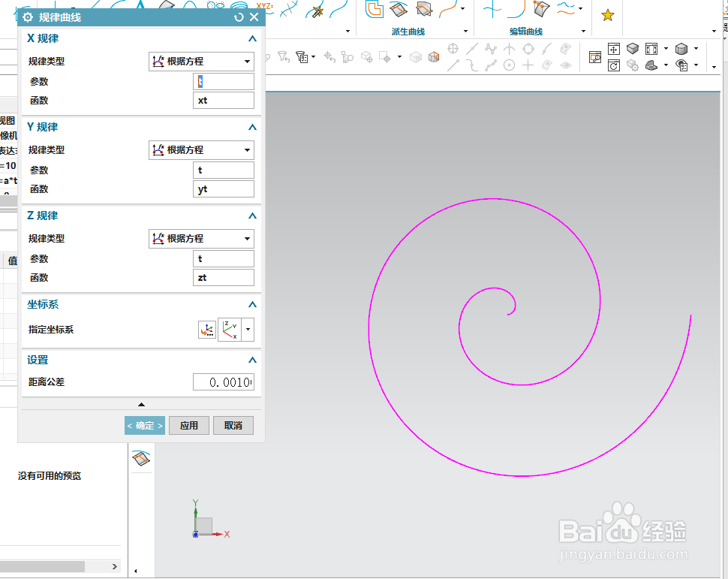Click the 取消 button
Image resolution: width=728 pixels, height=579 pixels.
point(233,426)
